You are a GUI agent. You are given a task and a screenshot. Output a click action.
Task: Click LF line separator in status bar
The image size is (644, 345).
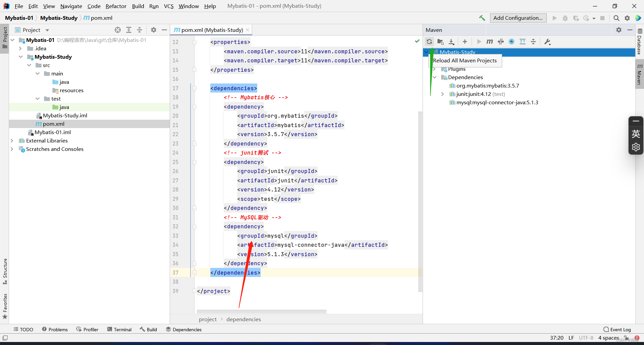tap(571, 338)
